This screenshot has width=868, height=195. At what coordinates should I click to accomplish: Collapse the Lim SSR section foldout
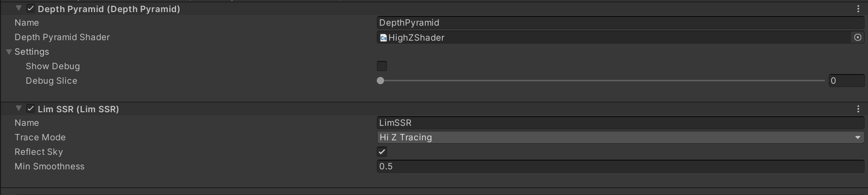click(18, 108)
